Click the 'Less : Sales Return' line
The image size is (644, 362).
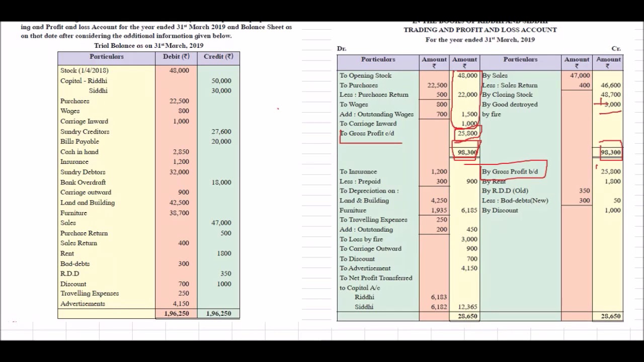pos(510,85)
